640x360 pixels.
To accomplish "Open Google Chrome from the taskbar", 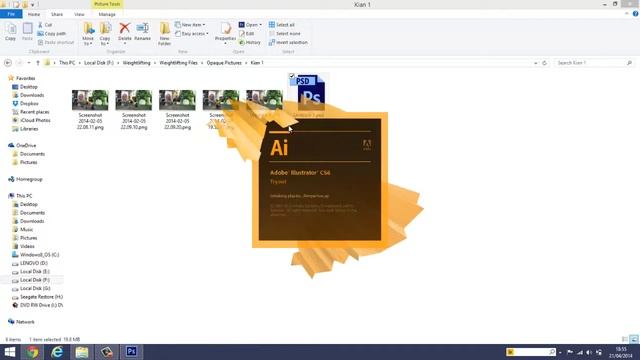I will pos(33,352).
